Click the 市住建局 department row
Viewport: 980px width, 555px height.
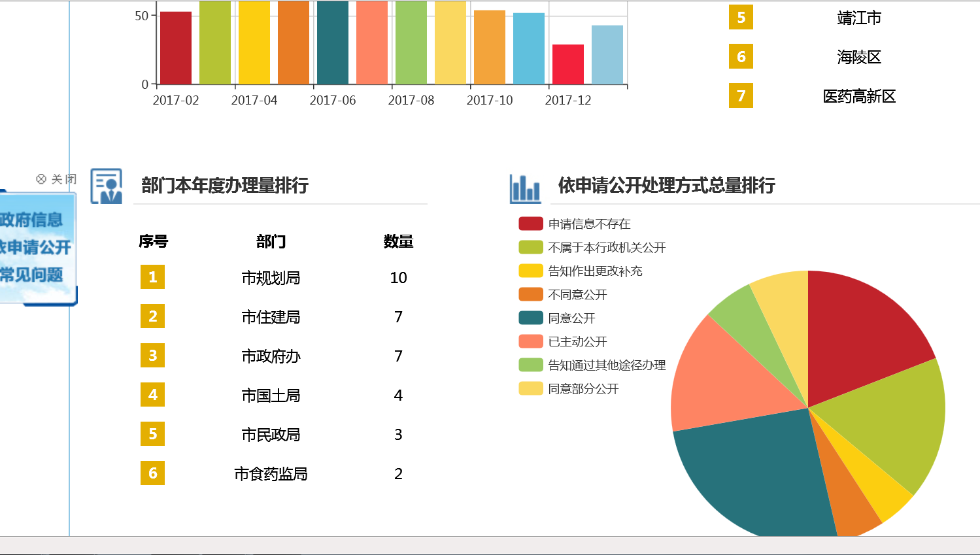click(x=271, y=317)
